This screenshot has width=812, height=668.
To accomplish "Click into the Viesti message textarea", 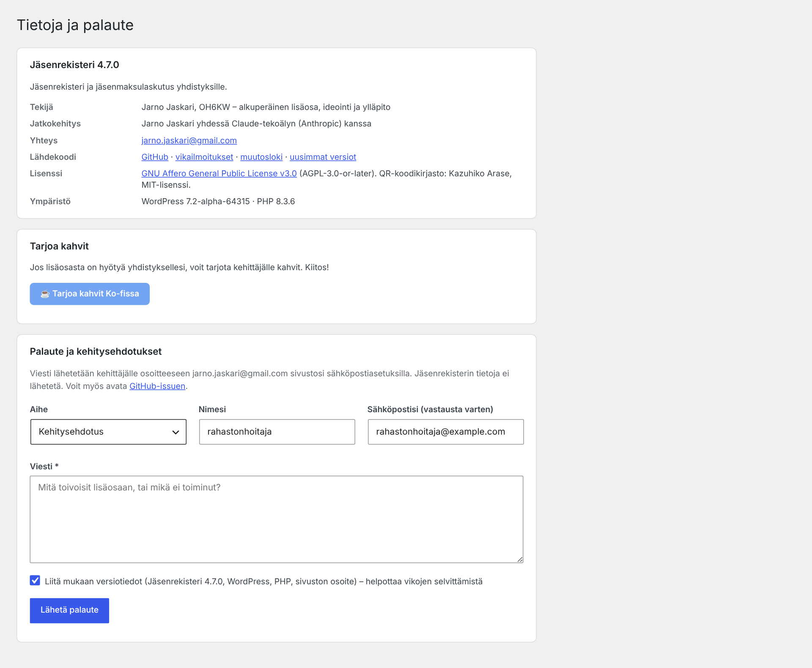I will pyautogui.click(x=277, y=519).
